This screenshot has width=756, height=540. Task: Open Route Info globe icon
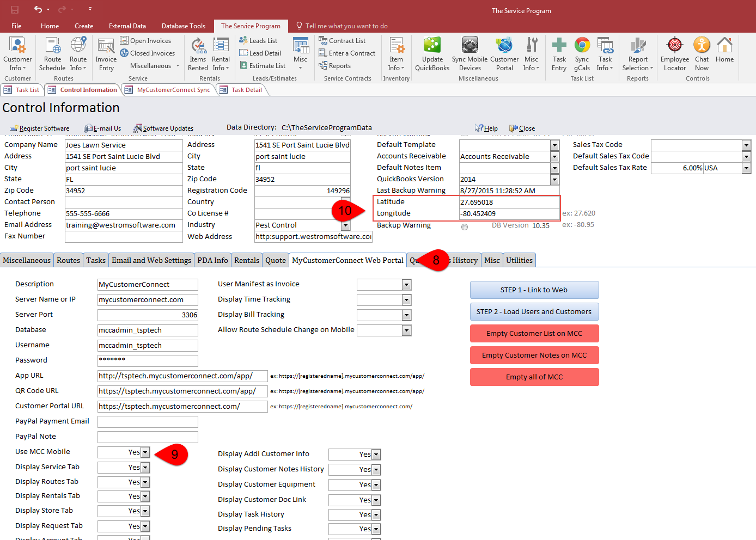78,54
